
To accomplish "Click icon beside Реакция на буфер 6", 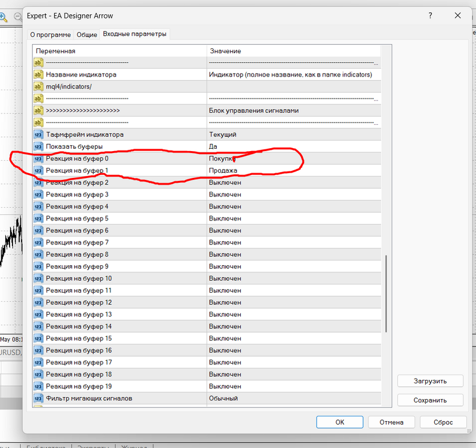I will [38, 231].
